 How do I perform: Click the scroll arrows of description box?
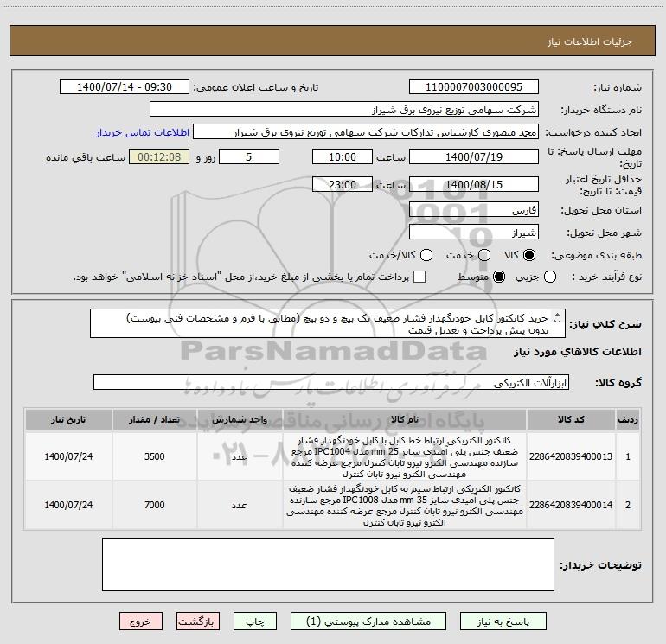558,318
